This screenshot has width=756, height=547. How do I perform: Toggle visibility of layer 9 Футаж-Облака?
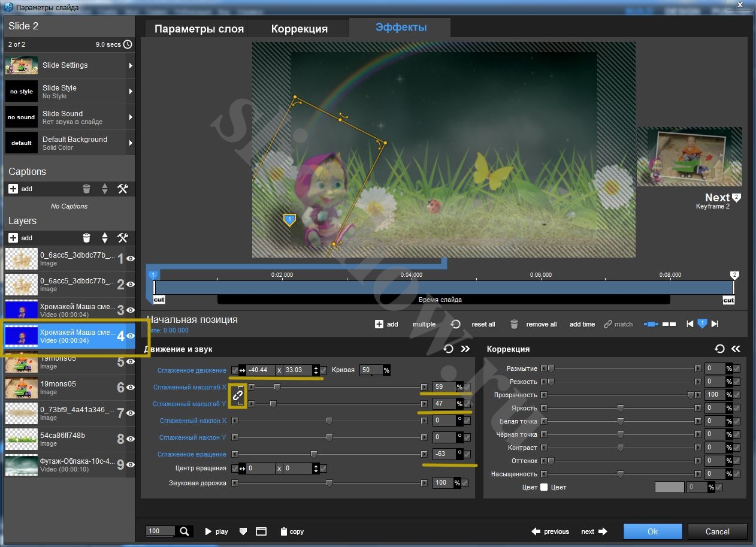(130, 465)
